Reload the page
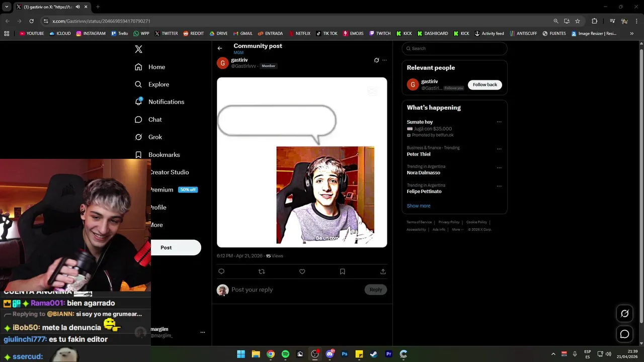The image size is (644, 362). (x=31, y=21)
